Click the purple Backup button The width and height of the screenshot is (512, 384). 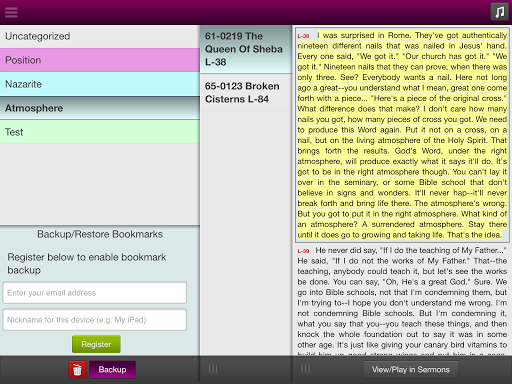point(112,370)
